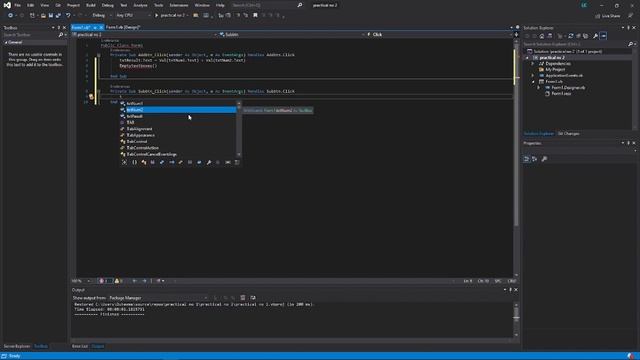This screenshot has width=640, height=360.
Task: Close the active Form1.vb code tab
Action: pyautogui.click(x=101, y=27)
